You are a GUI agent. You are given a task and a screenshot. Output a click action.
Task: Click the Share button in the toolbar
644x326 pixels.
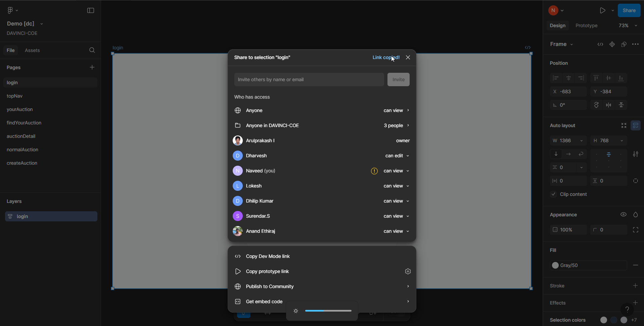pyautogui.click(x=629, y=10)
